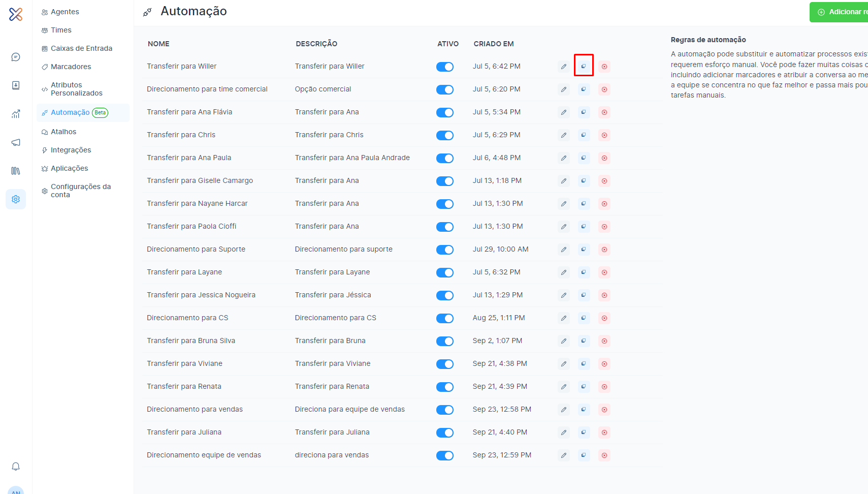Click the green Adicionar regra button
The width and height of the screenshot is (868, 494).
coord(840,12)
